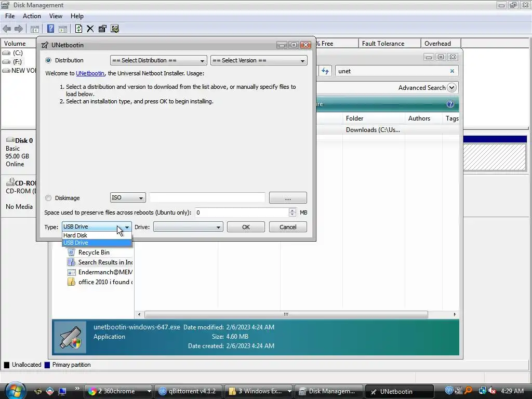The width and height of the screenshot is (532, 399).
Task: Clear the 'unet' search with the X
Action: 452,71
